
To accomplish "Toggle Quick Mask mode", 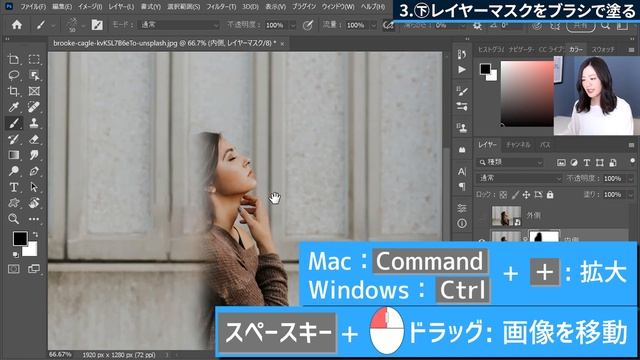I will (13, 269).
